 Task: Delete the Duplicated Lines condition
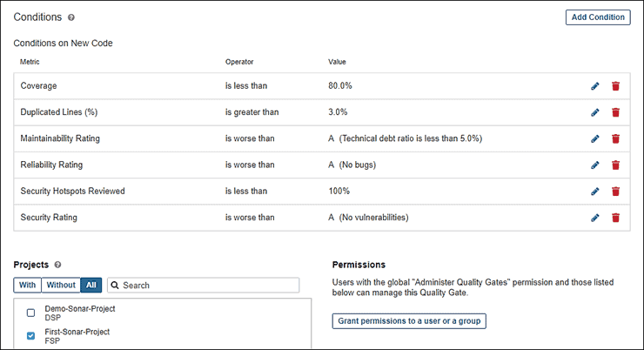pos(615,112)
